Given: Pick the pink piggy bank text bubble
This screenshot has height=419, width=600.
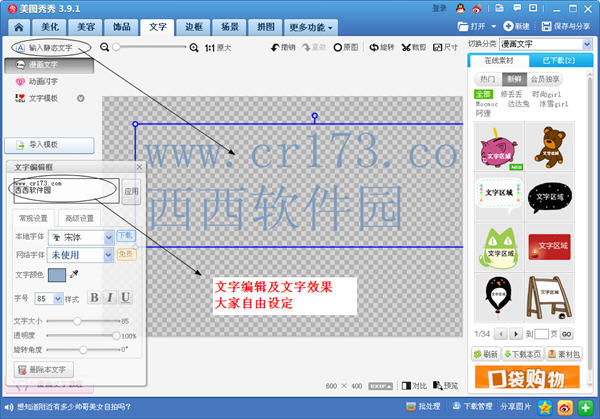Looking at the screenshot, I should point(499,146).
